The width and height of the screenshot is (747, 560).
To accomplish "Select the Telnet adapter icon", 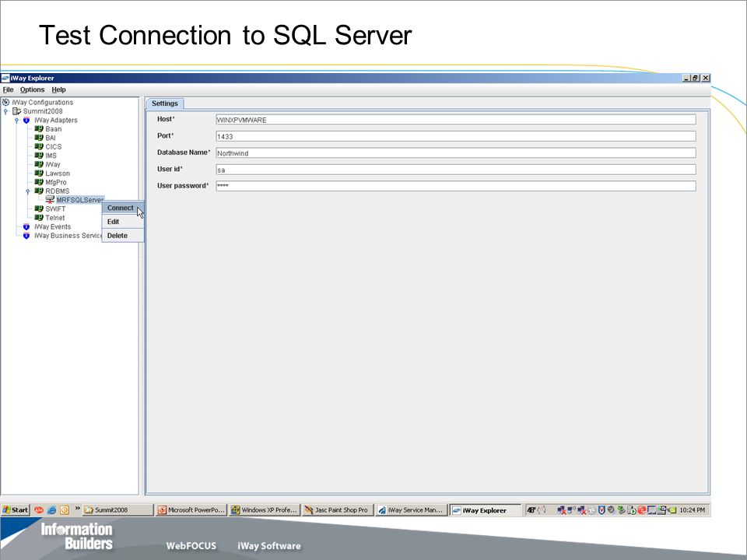I will click(39, 218).
